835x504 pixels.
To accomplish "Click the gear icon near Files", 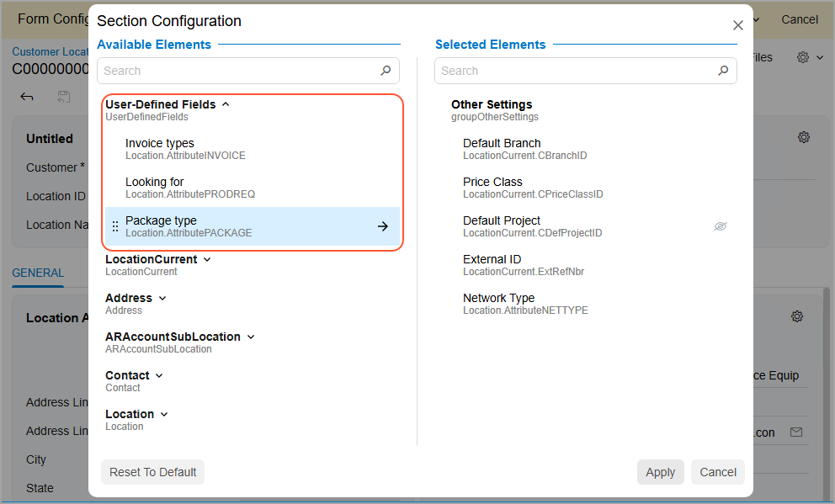I will pos(803,57).
